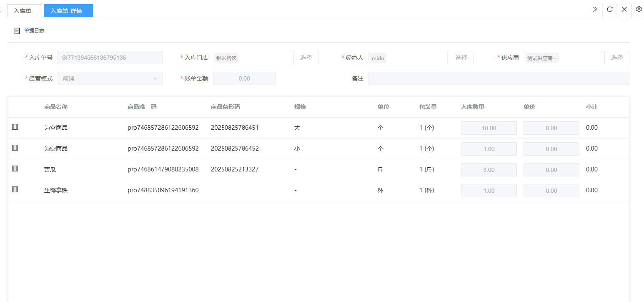Viewport: 644px width, 302px height.
Task: Click the row icon beside 苦瓜
Action: pyautogui.click(x=15, y=169)
